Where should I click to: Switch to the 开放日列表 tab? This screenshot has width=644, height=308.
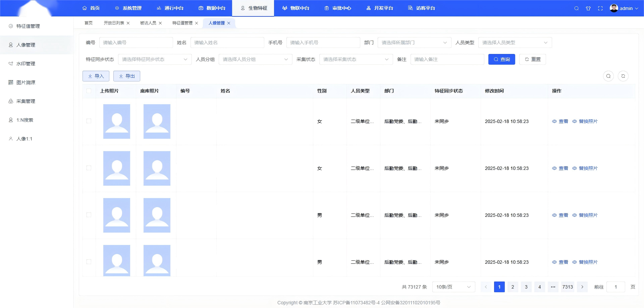tap(114, 23)
